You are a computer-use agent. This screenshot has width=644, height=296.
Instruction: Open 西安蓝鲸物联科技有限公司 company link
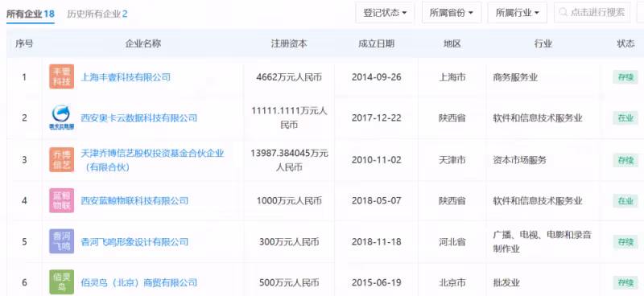point(134,201)
